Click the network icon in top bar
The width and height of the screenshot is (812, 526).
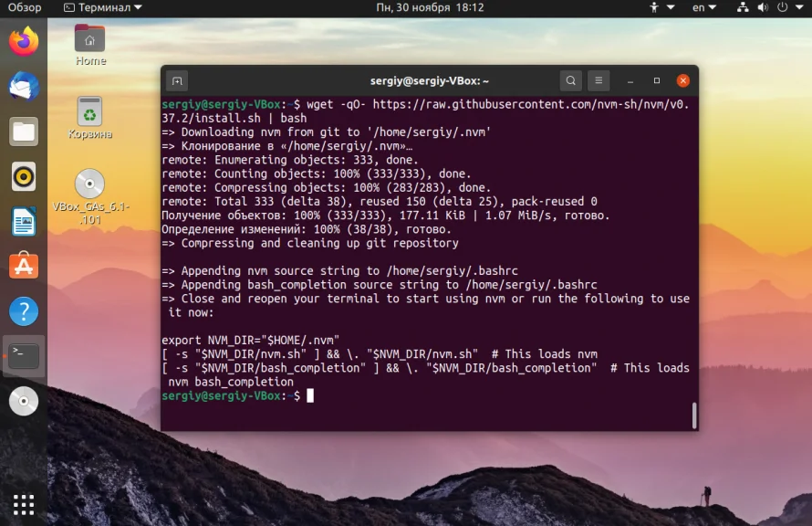pyautogui.click(x=743, y=7)
